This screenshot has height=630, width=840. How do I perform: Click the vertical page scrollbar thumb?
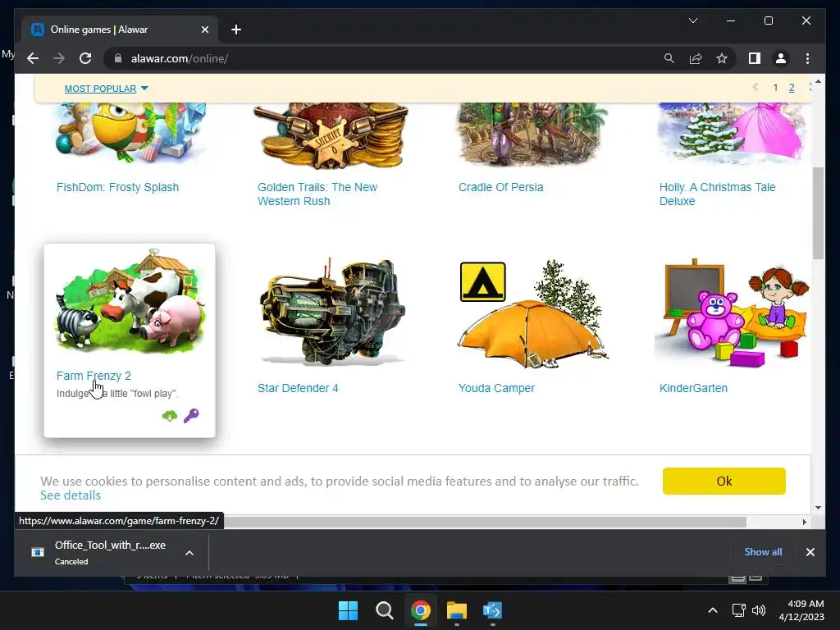pyautogui.click(x=818, y=213)
